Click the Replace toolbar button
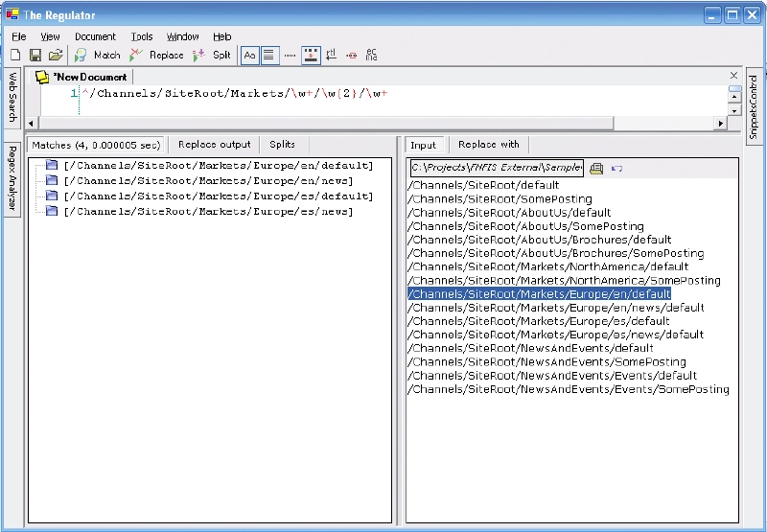This screenshot has width=767, height=532. pos(156,56)
